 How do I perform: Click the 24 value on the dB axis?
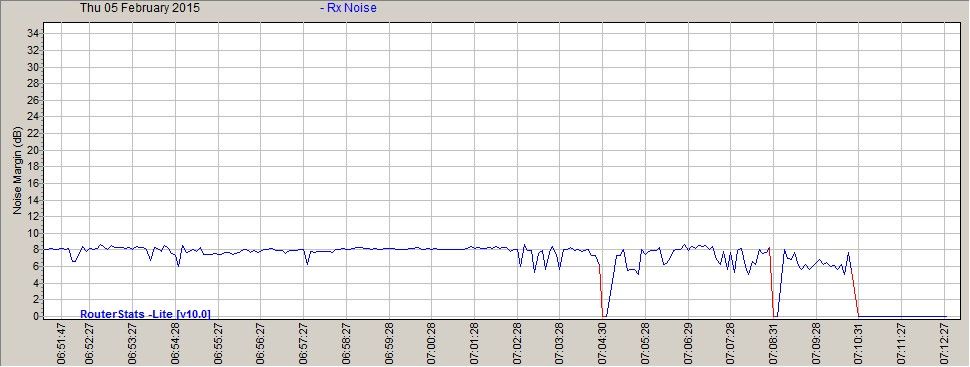[x=33, y=116]
